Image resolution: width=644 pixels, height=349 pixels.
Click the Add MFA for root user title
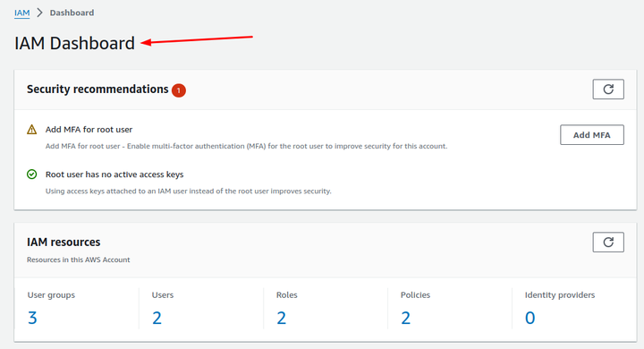coord(89,130)
